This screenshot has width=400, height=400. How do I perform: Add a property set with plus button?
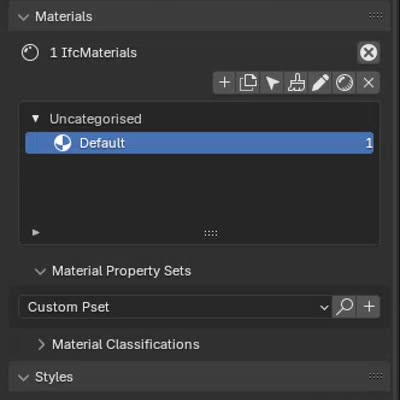(369, 306)
